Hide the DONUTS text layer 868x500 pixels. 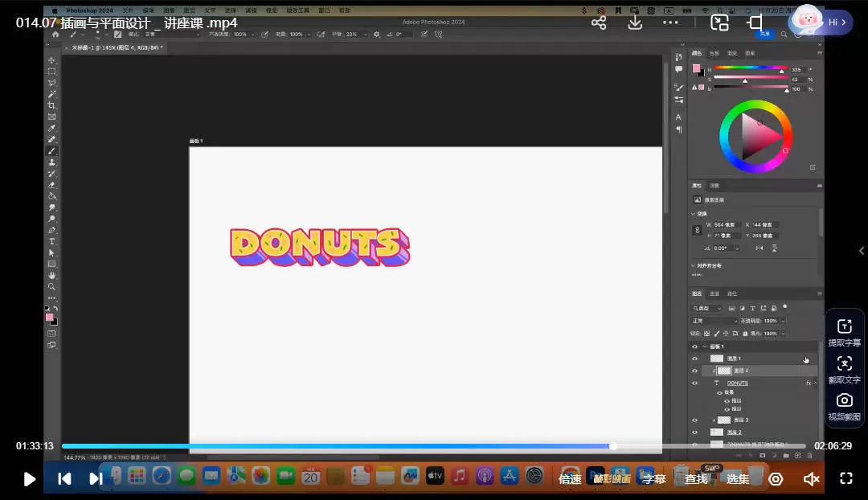click(695, 383)
